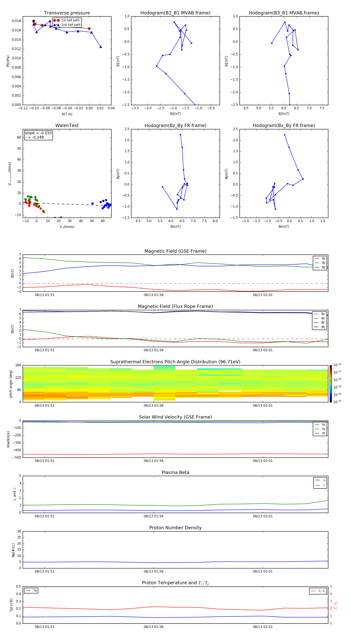Click the pitch angle heatmap at 01:56
The height and width of the screenshot is (644, 351).
(x=154, y=384)
